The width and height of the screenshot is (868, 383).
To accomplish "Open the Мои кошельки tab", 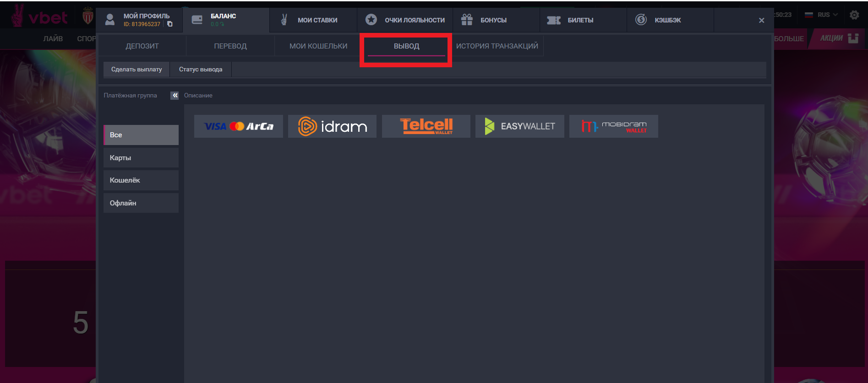I will (318, 46).
